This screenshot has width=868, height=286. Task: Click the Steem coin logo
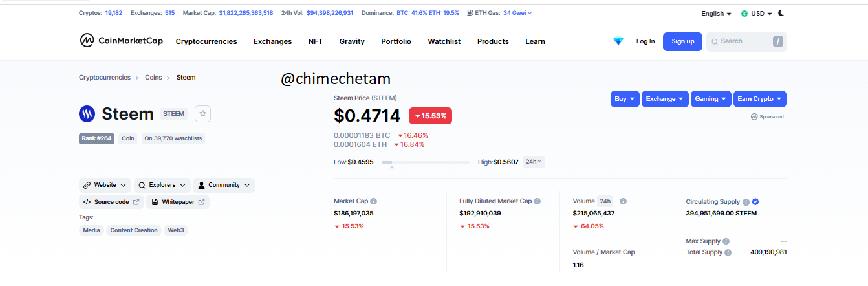pyautogui.click(x=87, y=114)
